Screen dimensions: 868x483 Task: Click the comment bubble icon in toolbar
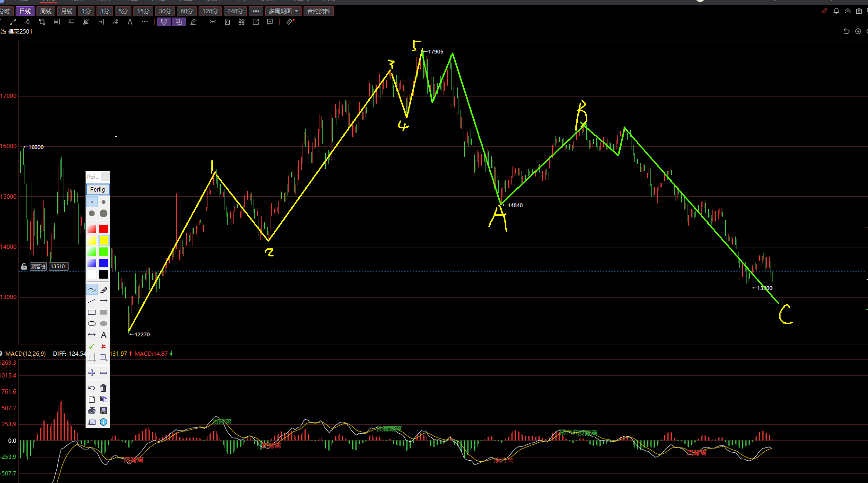(270, 22)
